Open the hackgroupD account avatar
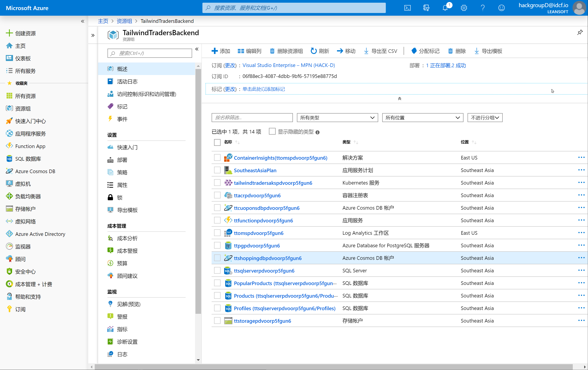The image size is (588, 370). tap(579, 8)
